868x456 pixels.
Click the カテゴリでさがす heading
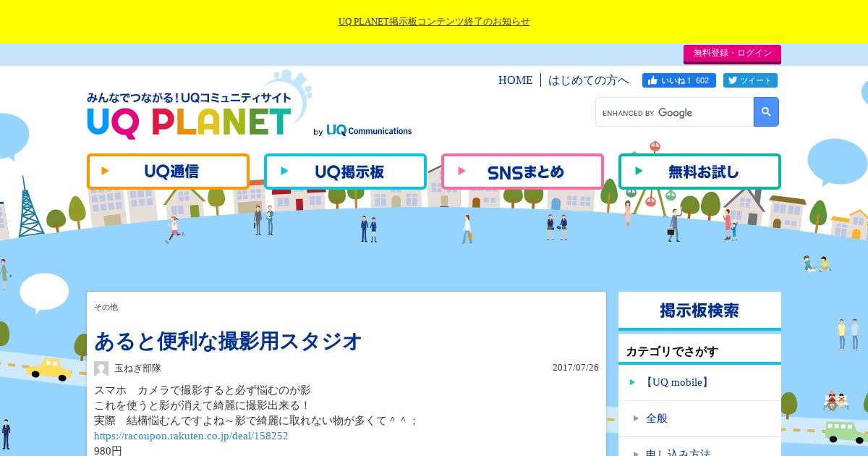point(672,352)
